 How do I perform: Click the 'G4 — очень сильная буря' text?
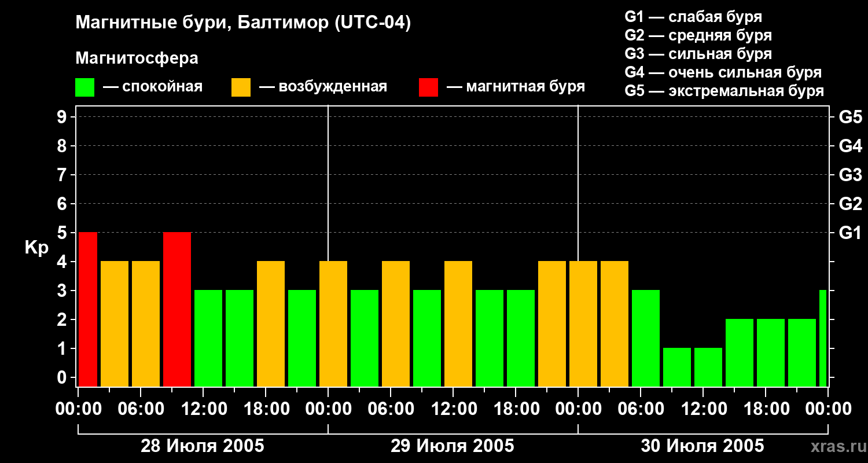[x=723, y=72]
